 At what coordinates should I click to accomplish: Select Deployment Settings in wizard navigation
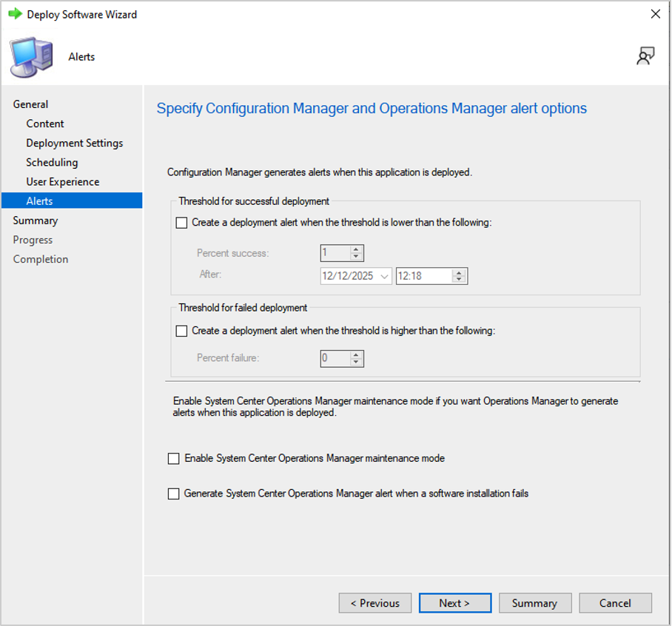[x=75, y=143]
